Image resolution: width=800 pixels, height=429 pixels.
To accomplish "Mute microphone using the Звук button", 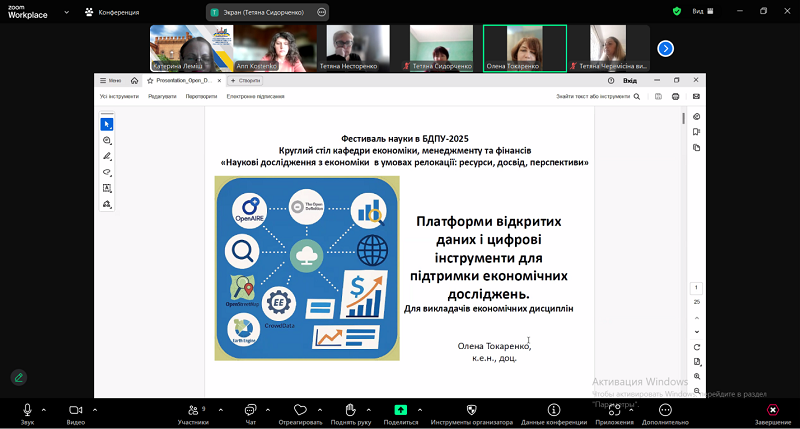I will pos(27,410).
